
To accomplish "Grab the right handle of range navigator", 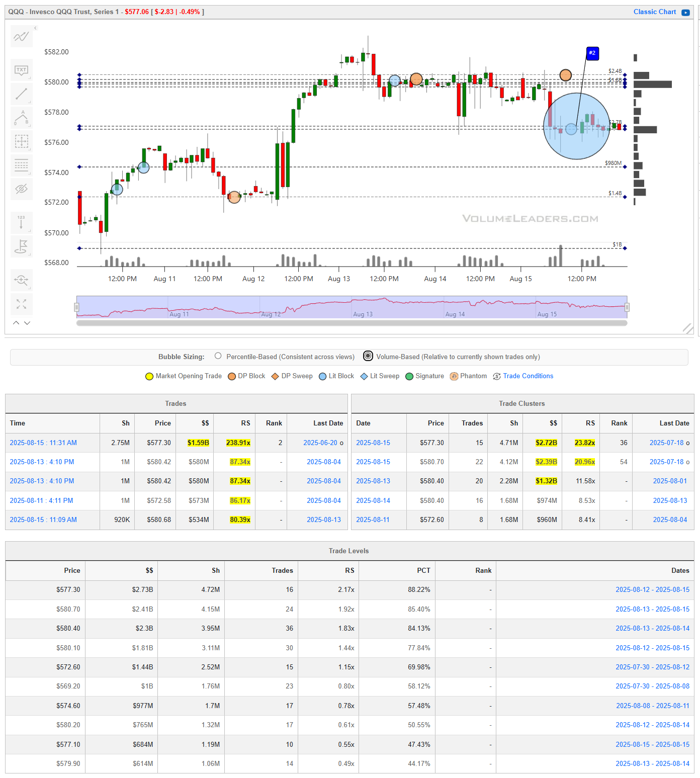I will click(627, 307).
